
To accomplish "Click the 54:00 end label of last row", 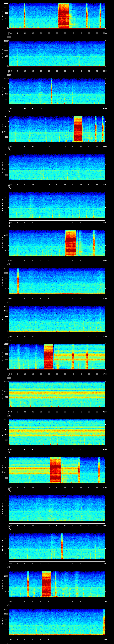I will 105,639.
